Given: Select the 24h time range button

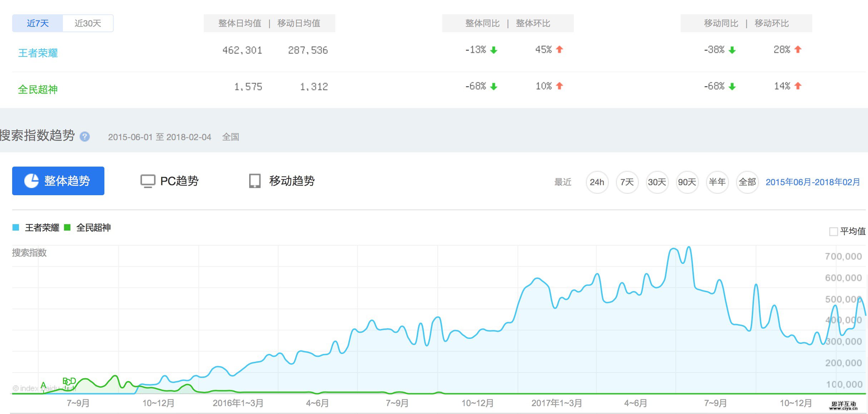Looking at the screenshot, I should click(x=597, y=182).
